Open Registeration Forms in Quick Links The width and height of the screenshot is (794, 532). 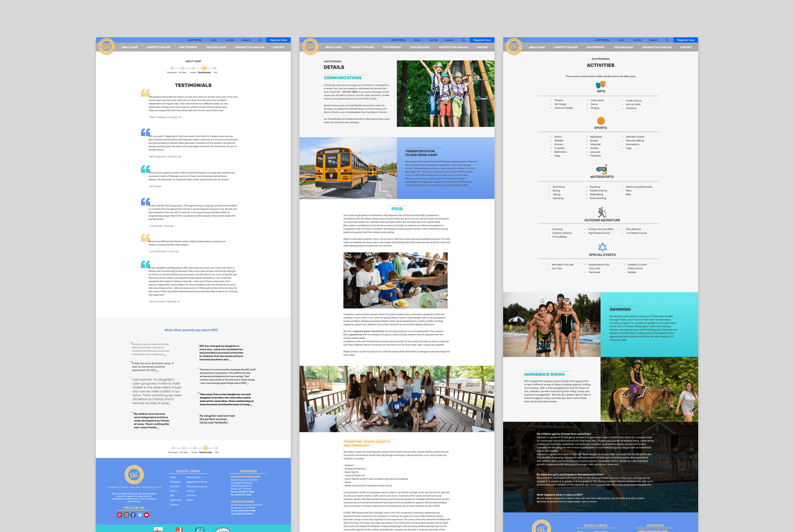[x=197, y=482]
